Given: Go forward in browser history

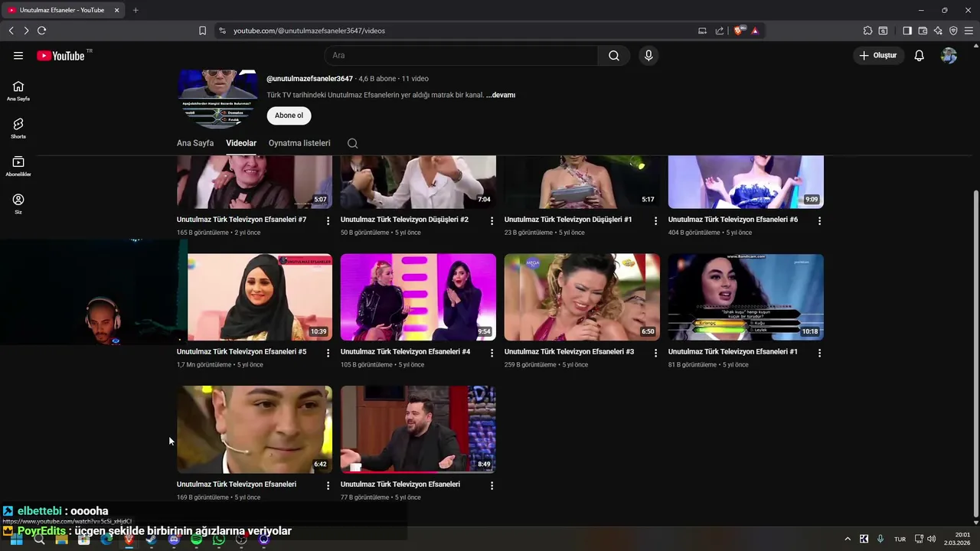Looking at the screenshot, I should (x=26, y=31).
